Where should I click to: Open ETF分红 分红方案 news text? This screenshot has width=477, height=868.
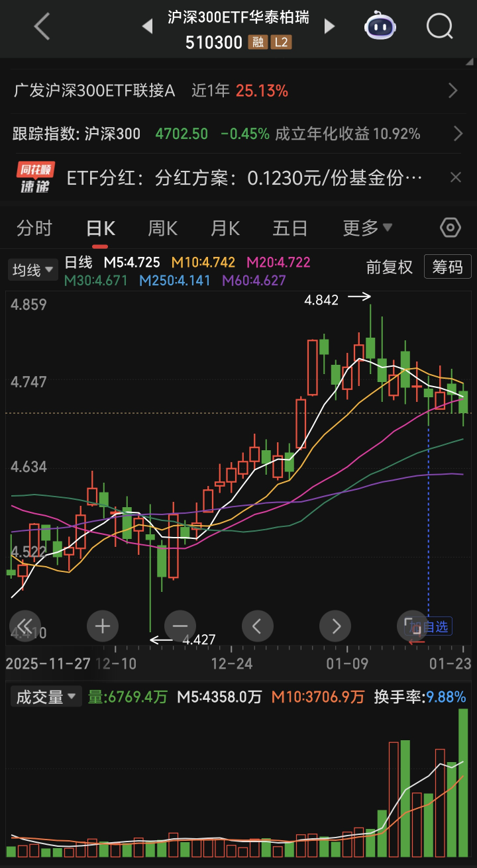click(x=244, y=177)
